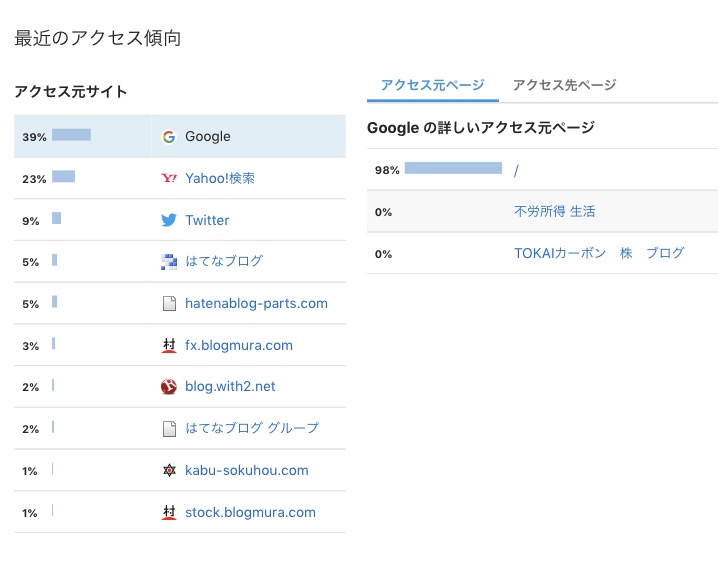Click the 98% bar in Google details
The height and width of the screenshot is (572, 718).
point(453,168)
